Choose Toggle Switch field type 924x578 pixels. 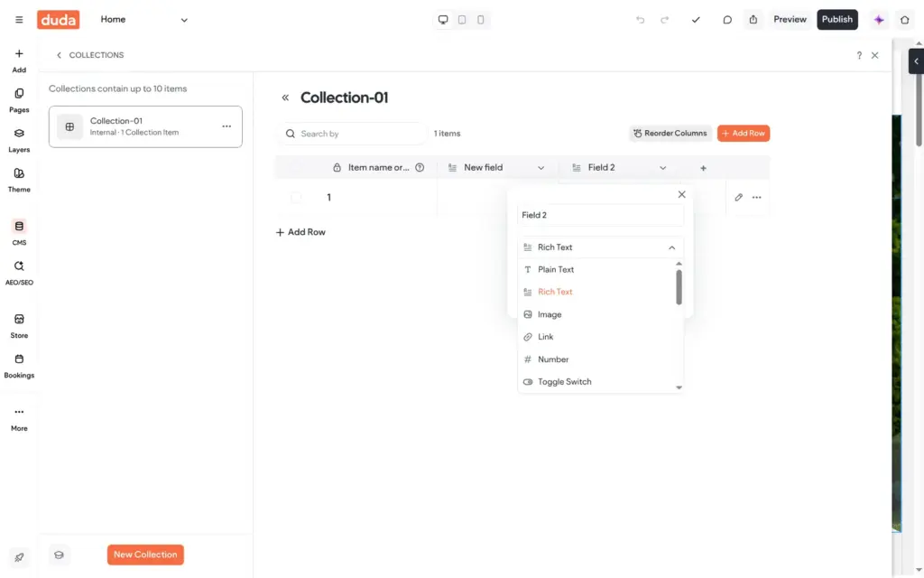point(597,382)
